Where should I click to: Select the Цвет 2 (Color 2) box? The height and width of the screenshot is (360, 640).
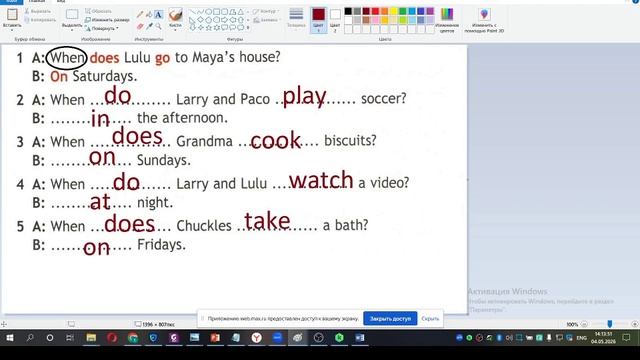(x=335, y=19)
